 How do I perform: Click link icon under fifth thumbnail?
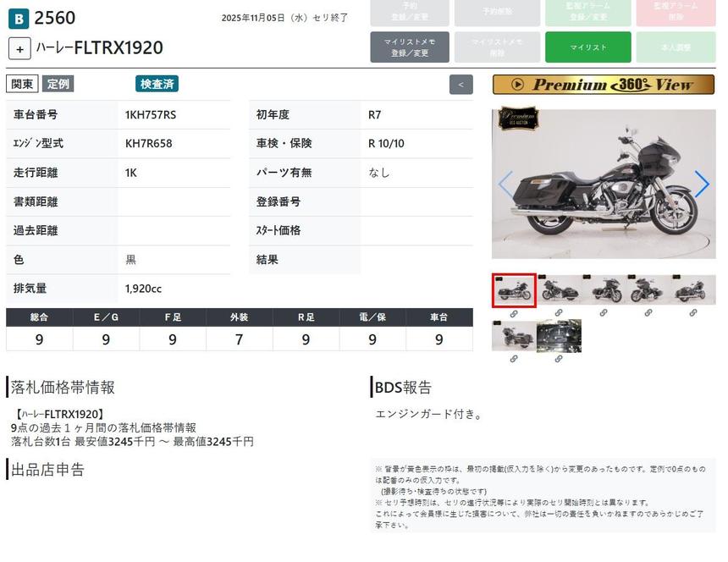tap(693, 313)
